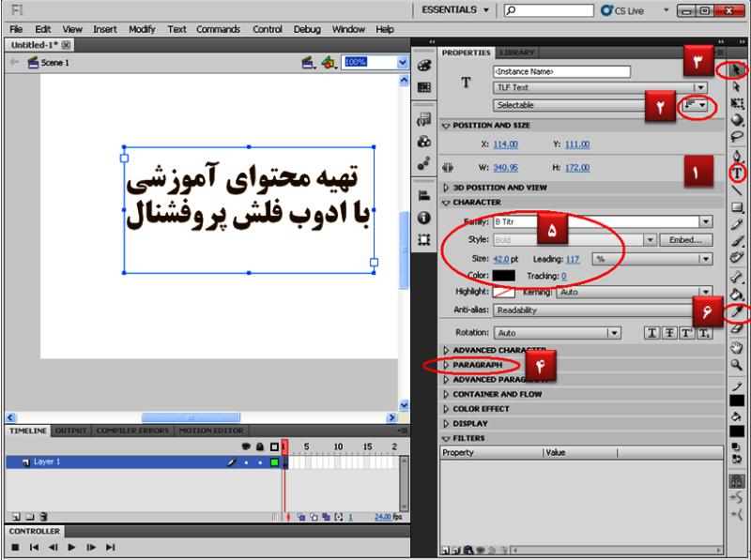Select the Brush tool
This screenshot has width=751, height=560.
tap(737, 241)
